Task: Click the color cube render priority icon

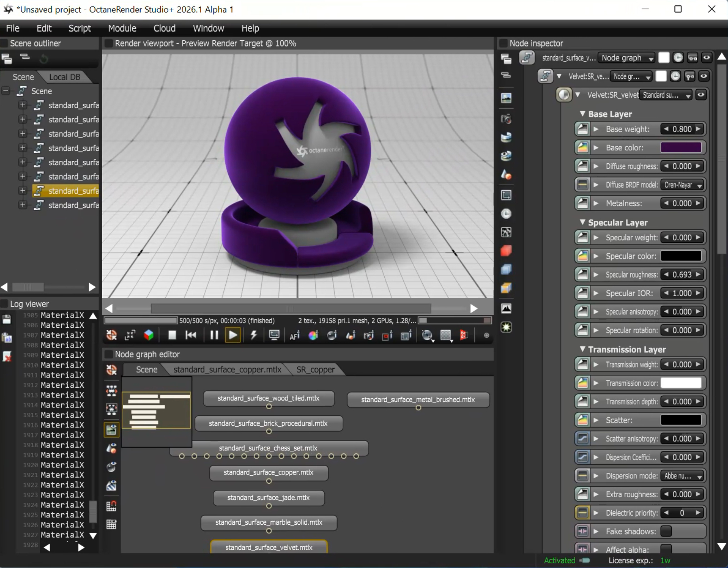Action: point(149,335)
